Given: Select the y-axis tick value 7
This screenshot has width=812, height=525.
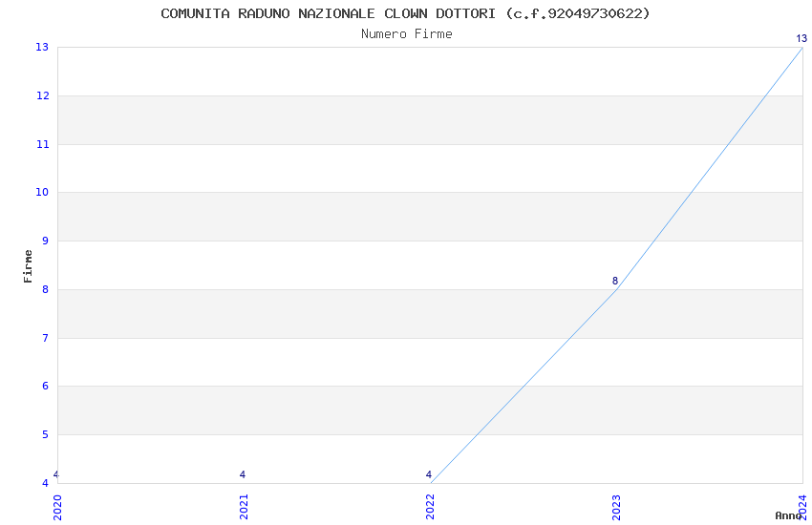Looking at the screenshot, I should click(45, 338).
